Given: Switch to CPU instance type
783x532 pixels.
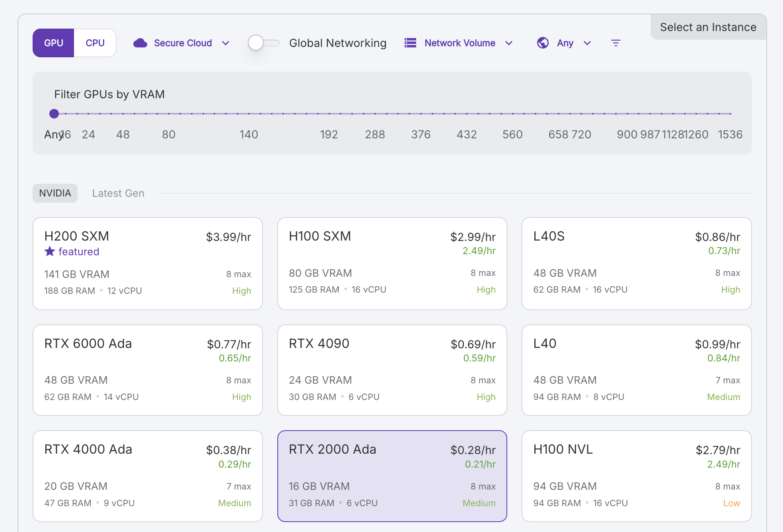Looking at the screenshot, I should (95, 43).
